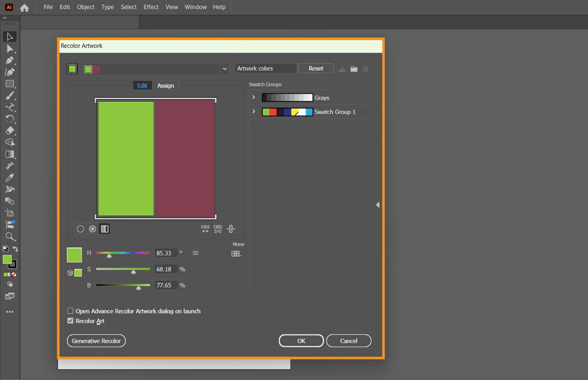Screen dimensions: 588x380
Task: Switch to smooth color wheel view
Action: [80, 229]
